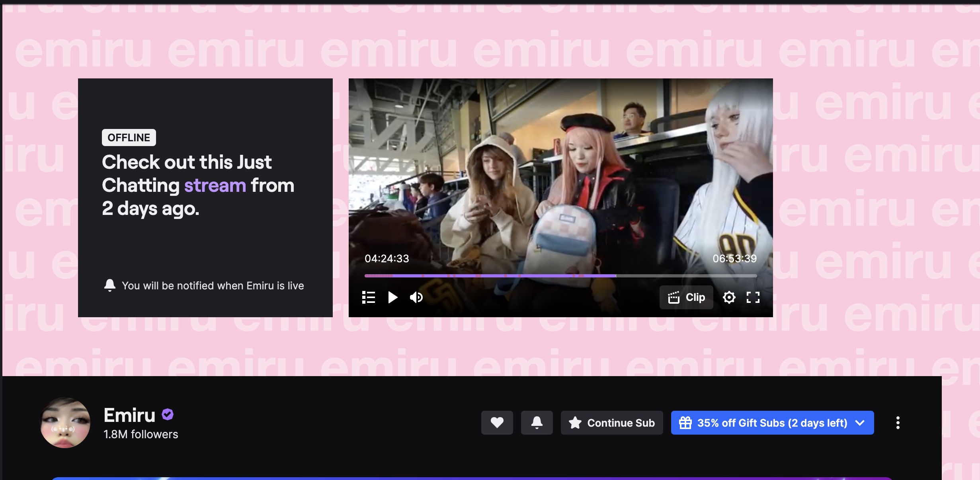
Task: Click the OFFLINE status badge
Action: coord(129,138)
